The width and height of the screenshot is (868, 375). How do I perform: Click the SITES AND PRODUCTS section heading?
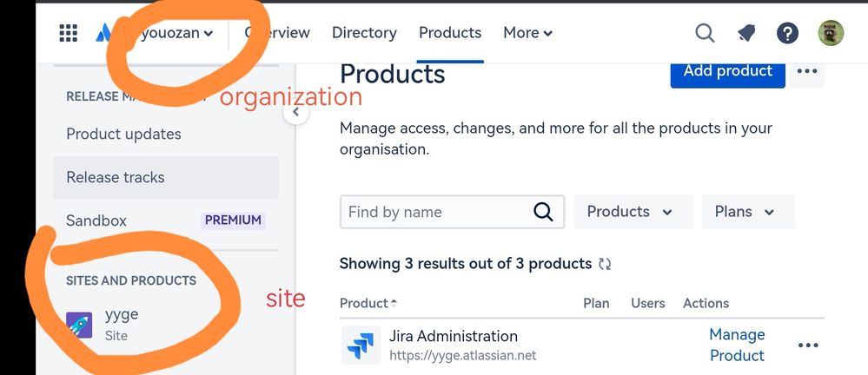tap(131, 280)
